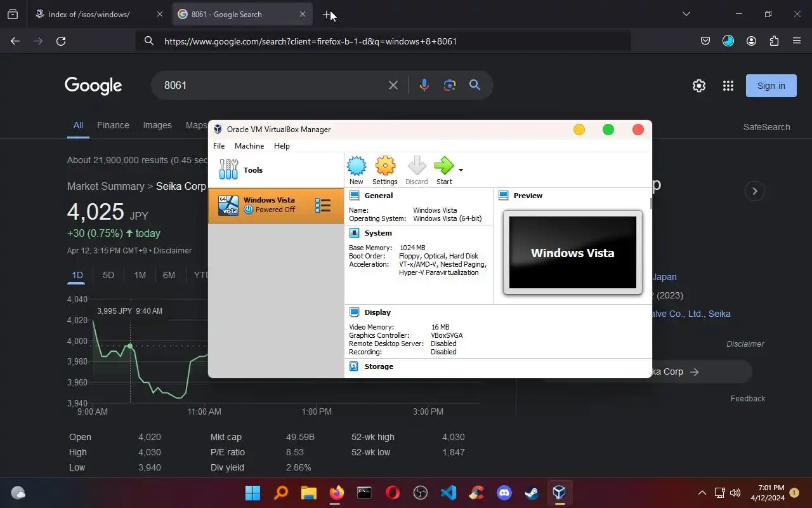Click the knowledge panel next arrow chevron
Image resolution: width=812 pixels, height=508 pixels.
tap(754, 191)
